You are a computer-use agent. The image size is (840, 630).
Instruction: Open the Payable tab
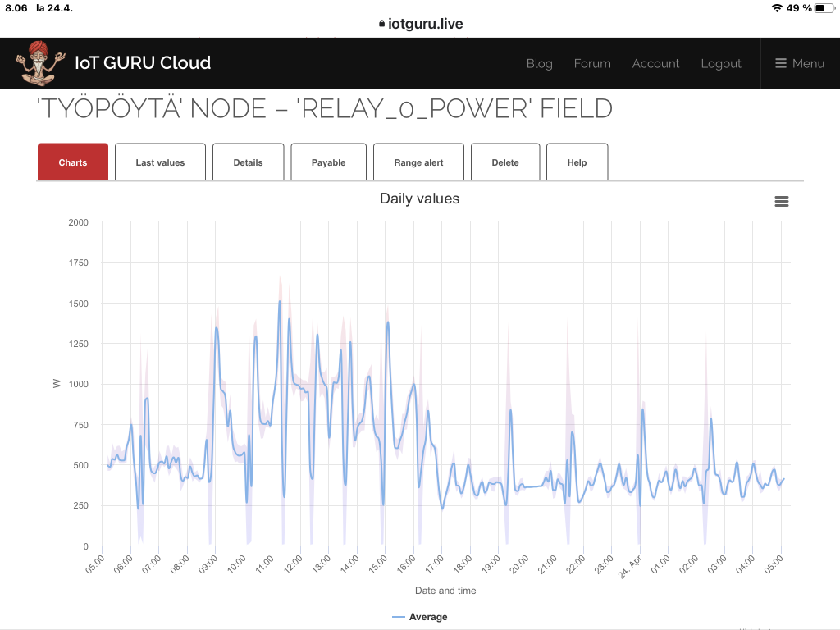[328, 162]
